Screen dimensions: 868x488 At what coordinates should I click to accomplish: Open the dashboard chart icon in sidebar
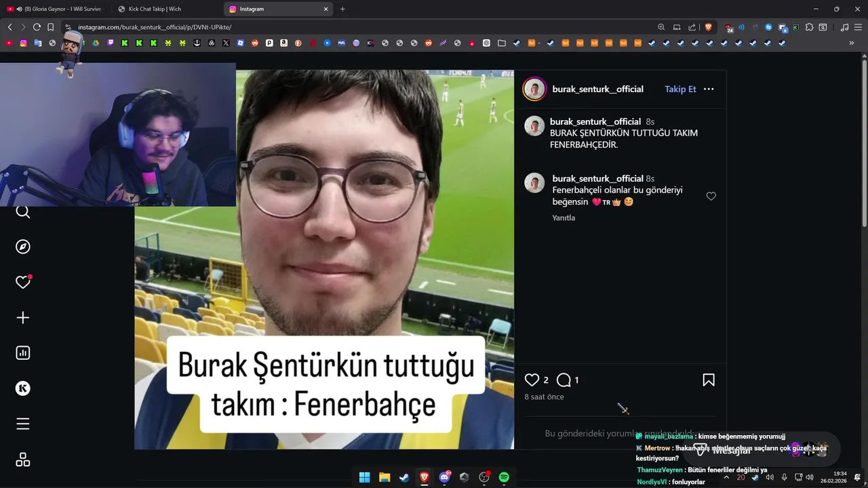click(x=23, y=353)
